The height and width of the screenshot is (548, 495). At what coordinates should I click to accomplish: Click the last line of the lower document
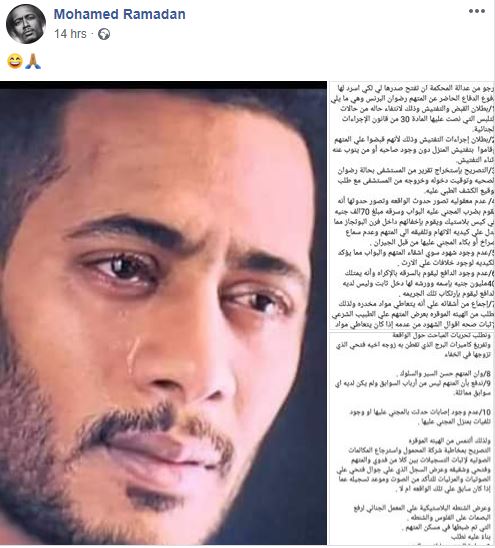pyautogui.click(x=472, y=536)
